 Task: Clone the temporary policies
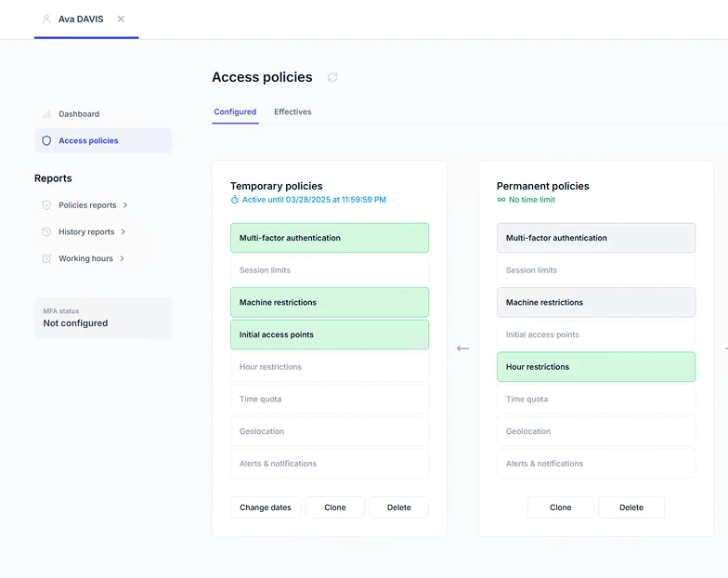click(x=335, y=507)
